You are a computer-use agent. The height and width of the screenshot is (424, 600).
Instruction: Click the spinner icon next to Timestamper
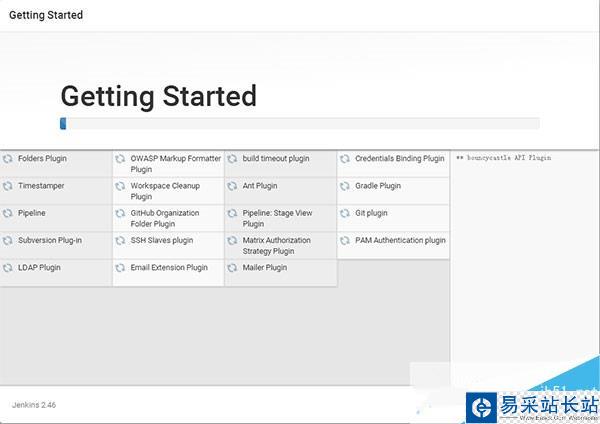click(x=8, y=186)
